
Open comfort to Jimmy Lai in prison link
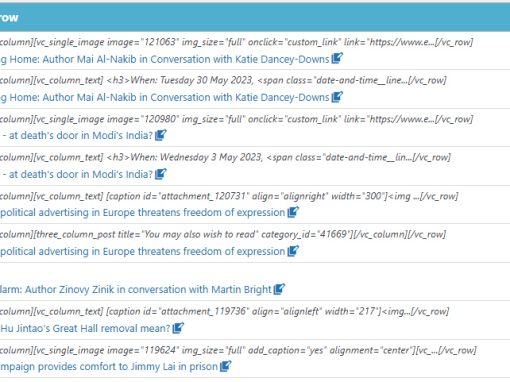[x=109, y=367]
